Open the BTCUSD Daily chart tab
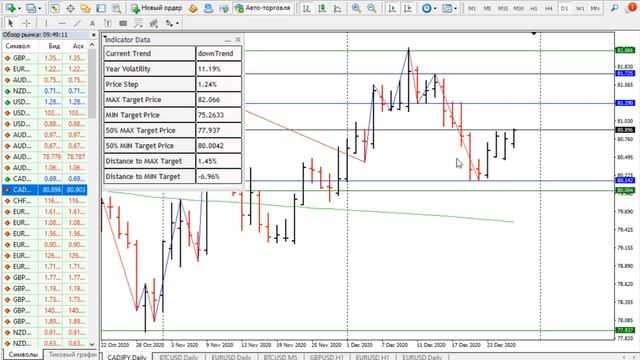The height and width of the screenshot is (360, 640). pos(178,357)
